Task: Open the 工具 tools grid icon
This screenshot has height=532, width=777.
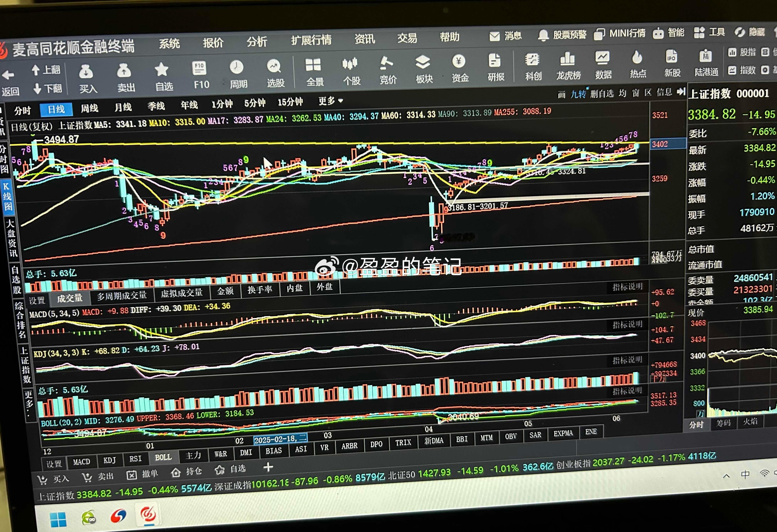Action: click(x=699, y=32)
